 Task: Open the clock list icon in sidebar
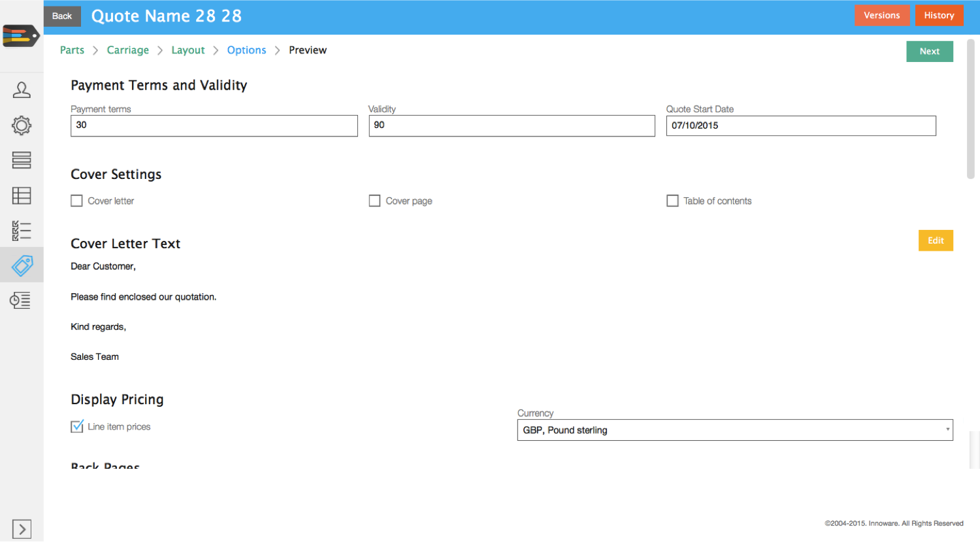[x=20, y=300]
